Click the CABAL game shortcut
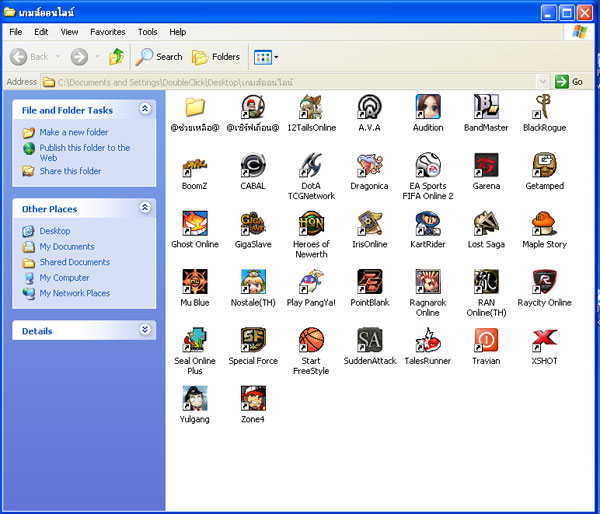600x514 pixels. (253, 165)
